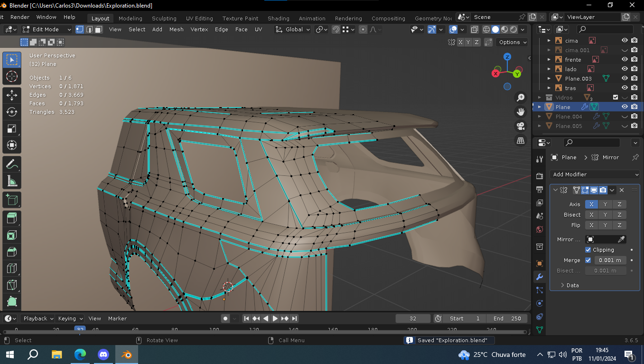The height and width of the screenshot is (364, 644).
Task: Click the Merge distance 0.001 m field
Action: pos(610,260)
